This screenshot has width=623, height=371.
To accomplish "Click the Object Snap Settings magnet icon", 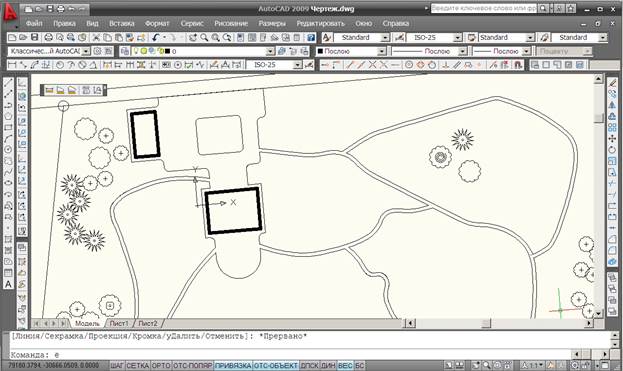I will [x=518, y=65].
